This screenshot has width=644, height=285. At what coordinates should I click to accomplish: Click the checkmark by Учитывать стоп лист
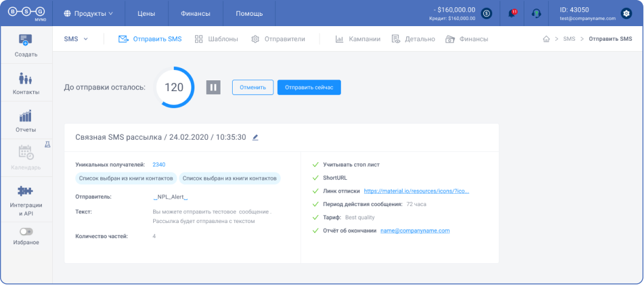click(315, 165)
